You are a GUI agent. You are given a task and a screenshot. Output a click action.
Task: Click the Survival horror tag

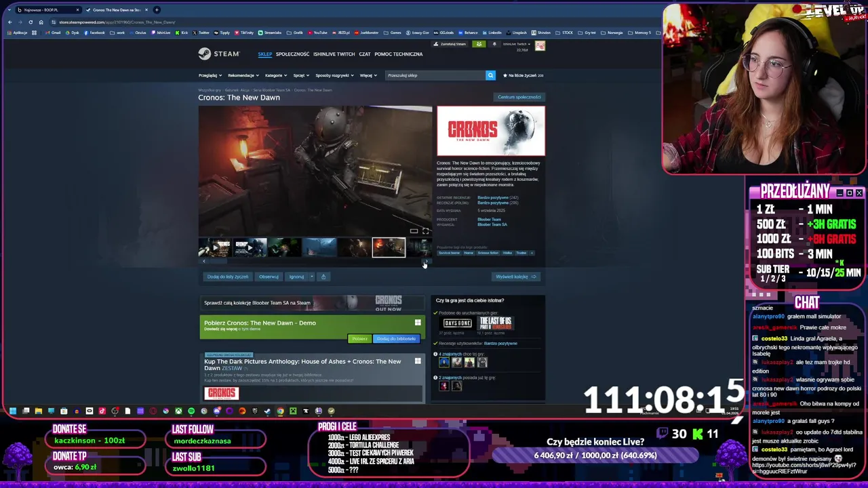click(449, 253)
